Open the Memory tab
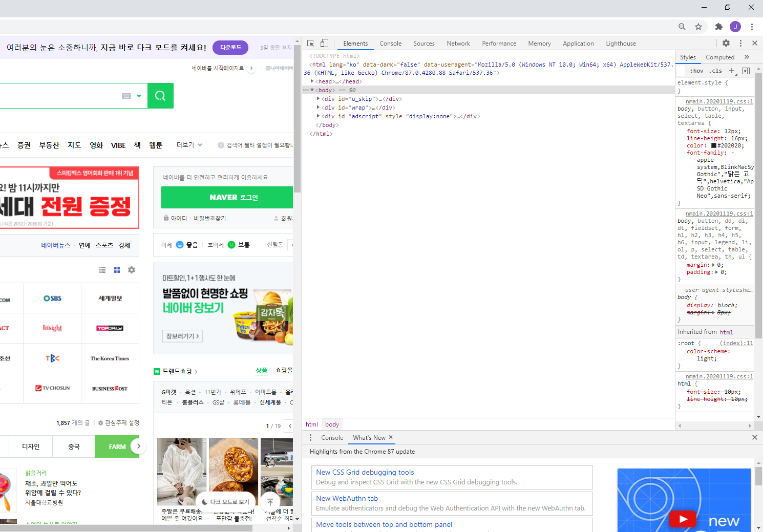 click(x=540, y=44)
